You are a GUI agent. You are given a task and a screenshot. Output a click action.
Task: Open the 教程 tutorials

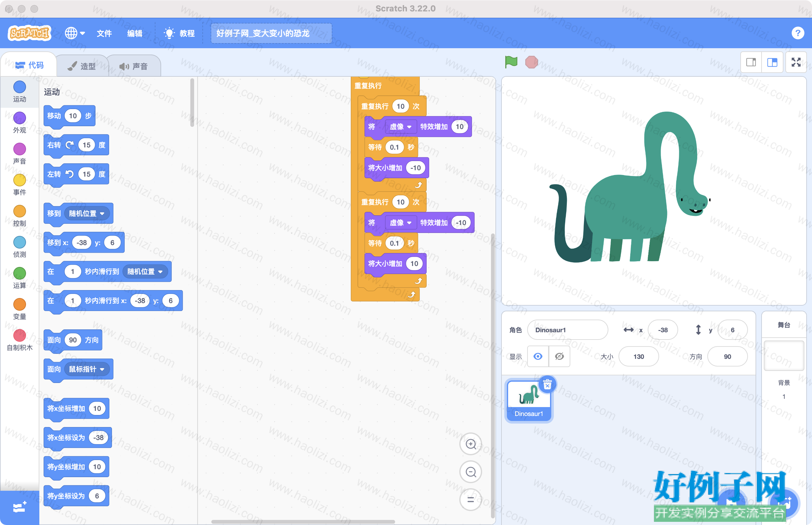pos(180,33)
